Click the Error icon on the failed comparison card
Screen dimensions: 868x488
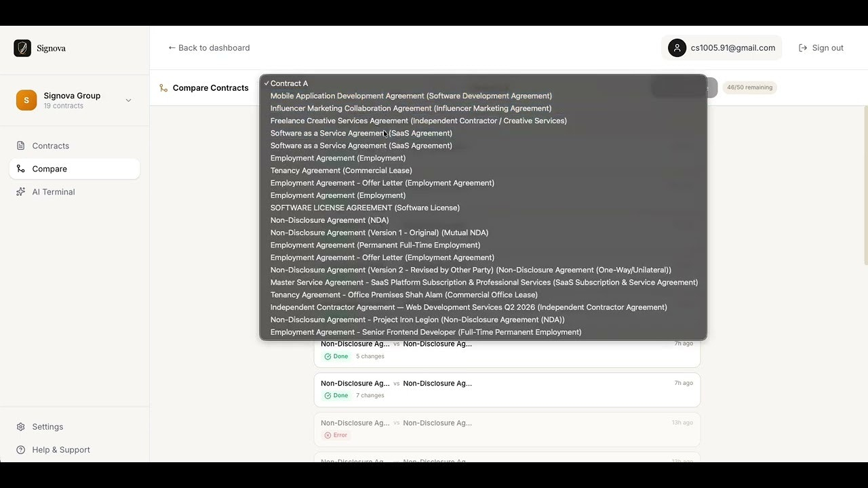[329, 434]
